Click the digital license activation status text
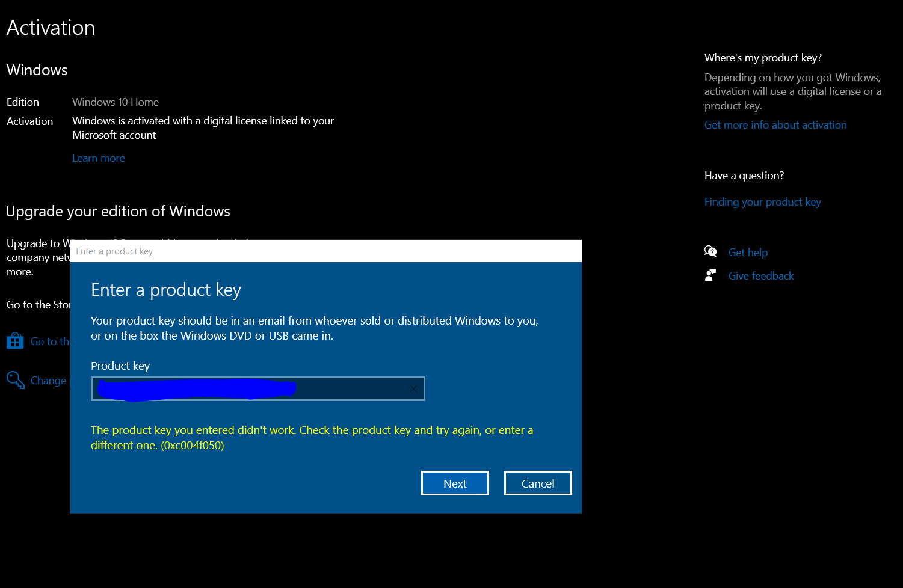903x588 pixels. point(203,128)
